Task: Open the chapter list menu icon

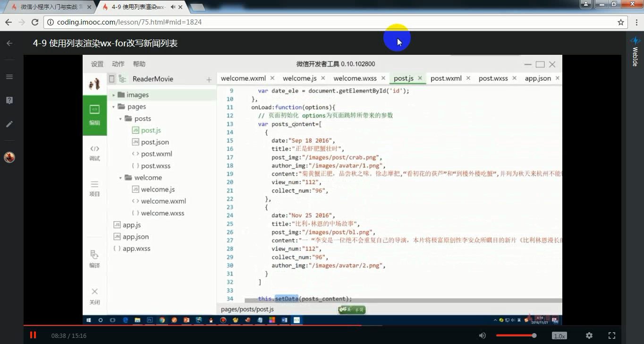Action: (x=9, y=77)
